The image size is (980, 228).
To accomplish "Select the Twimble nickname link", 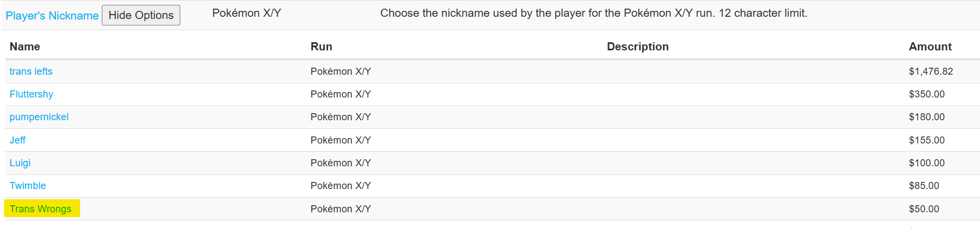I will click(x=28, y=186).
